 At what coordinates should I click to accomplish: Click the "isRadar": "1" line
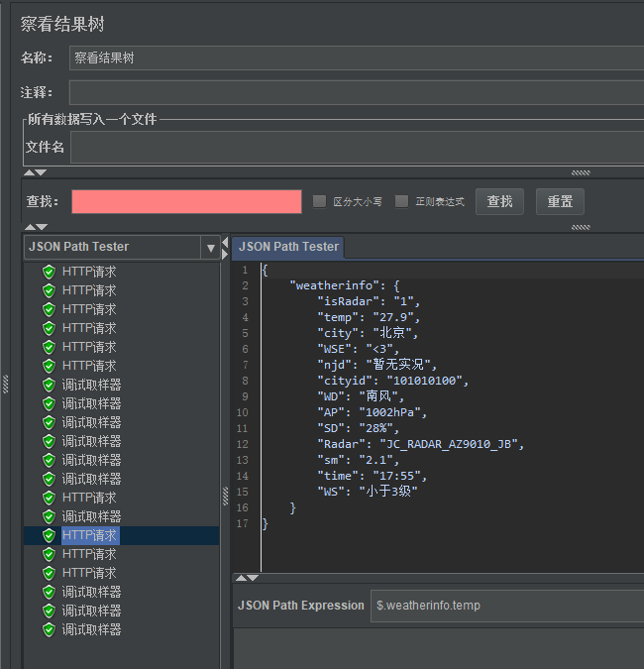369,301
